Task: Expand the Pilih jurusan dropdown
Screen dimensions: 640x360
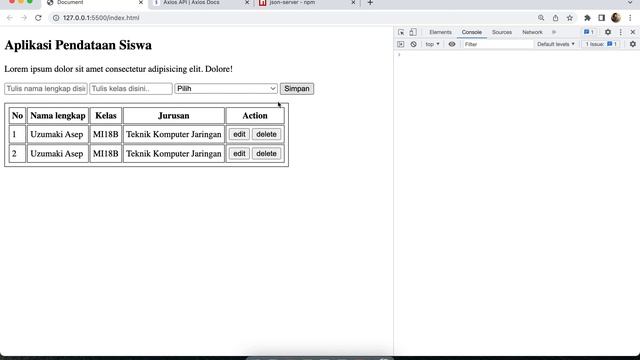Action: (226, 89)
